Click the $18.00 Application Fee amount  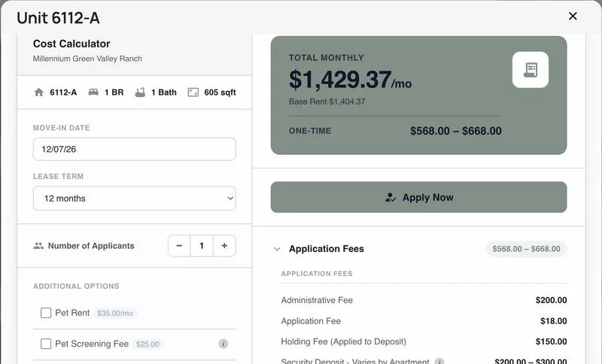click(x=553, y=321)
